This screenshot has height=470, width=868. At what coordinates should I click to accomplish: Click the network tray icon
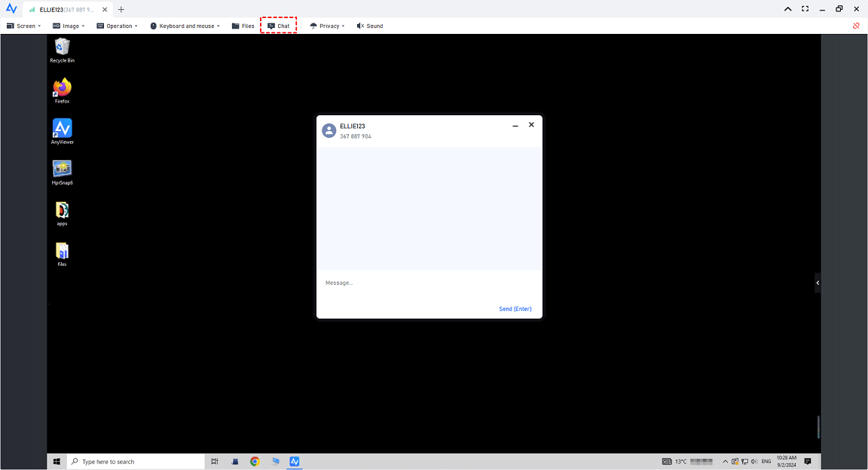[744, 462]
